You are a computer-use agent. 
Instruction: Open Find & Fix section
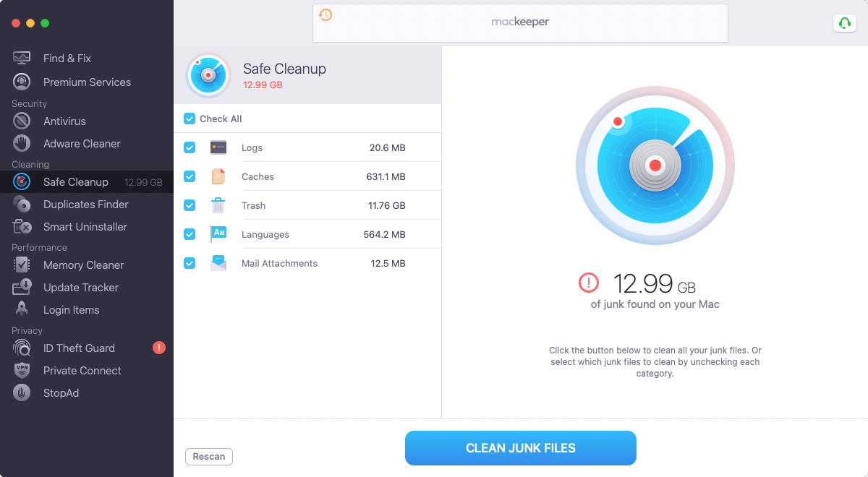tap(64, 58)
